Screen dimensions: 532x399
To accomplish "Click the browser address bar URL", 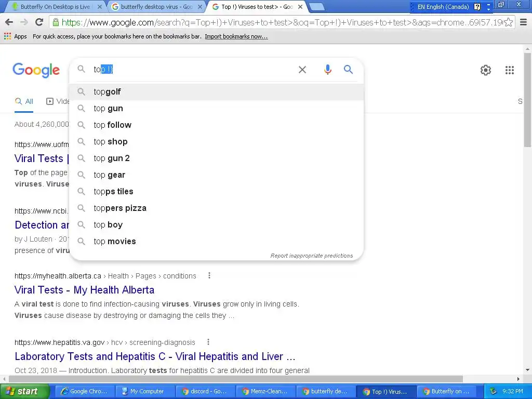I will click(x=282, y=22).
